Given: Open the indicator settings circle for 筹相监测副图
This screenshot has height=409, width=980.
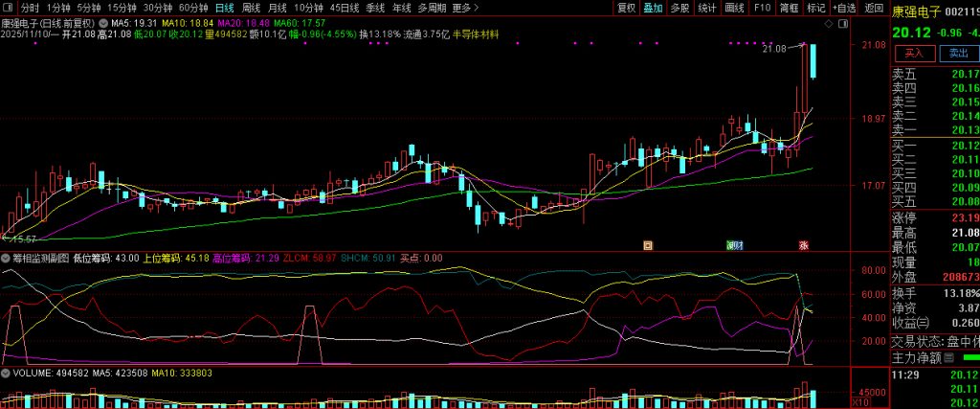Looking at the screenshot, I should (6, 258).
